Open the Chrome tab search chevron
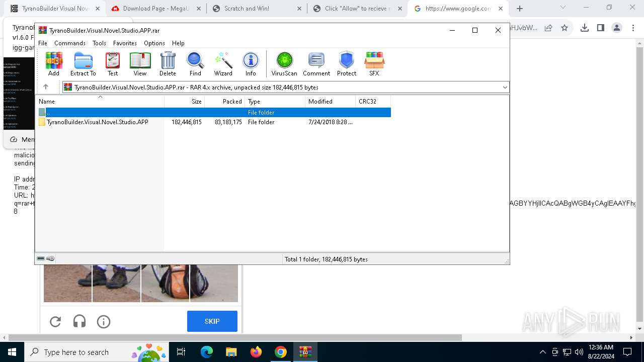The height and width of the screenshot is (362, 644). tap(563, 8)
